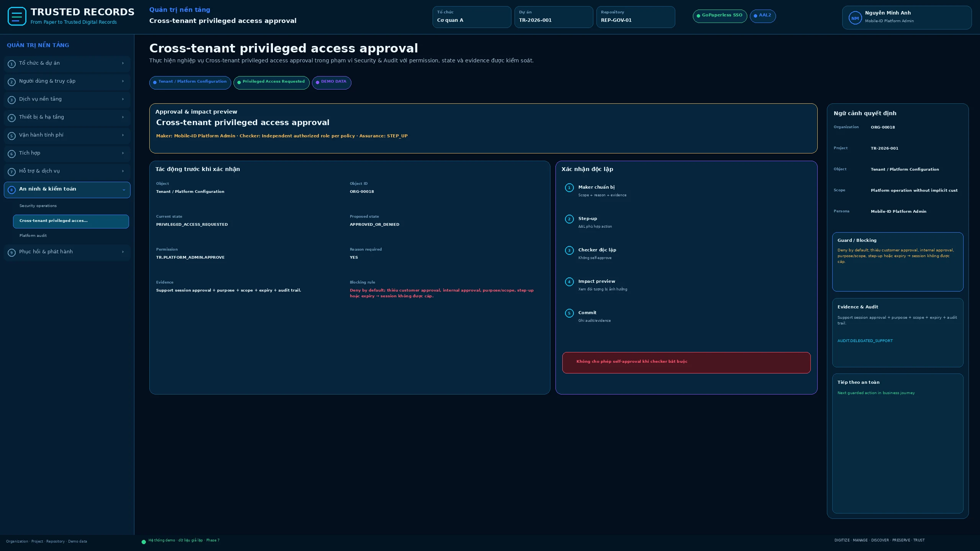Click AAL2 assurance badge
Image resolution: width=980 pixels, height=551 pixels.
click(763, 16)
